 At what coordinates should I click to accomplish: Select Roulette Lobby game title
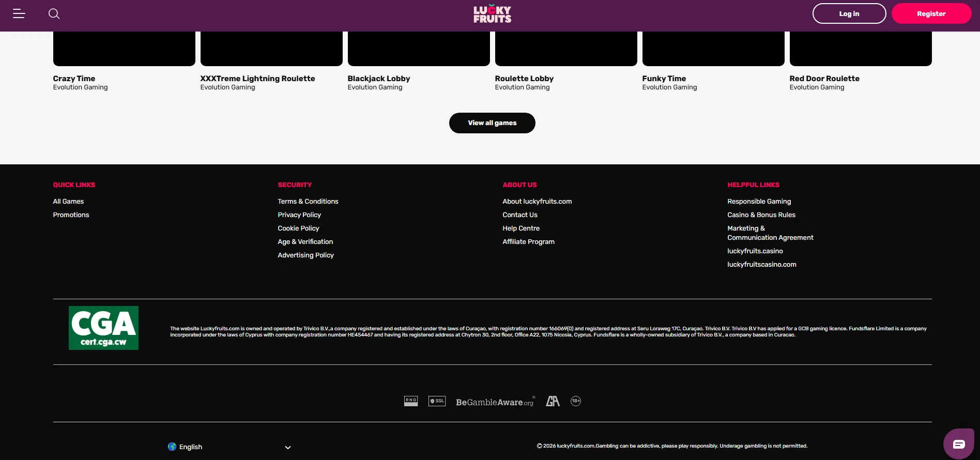(524, 79)
